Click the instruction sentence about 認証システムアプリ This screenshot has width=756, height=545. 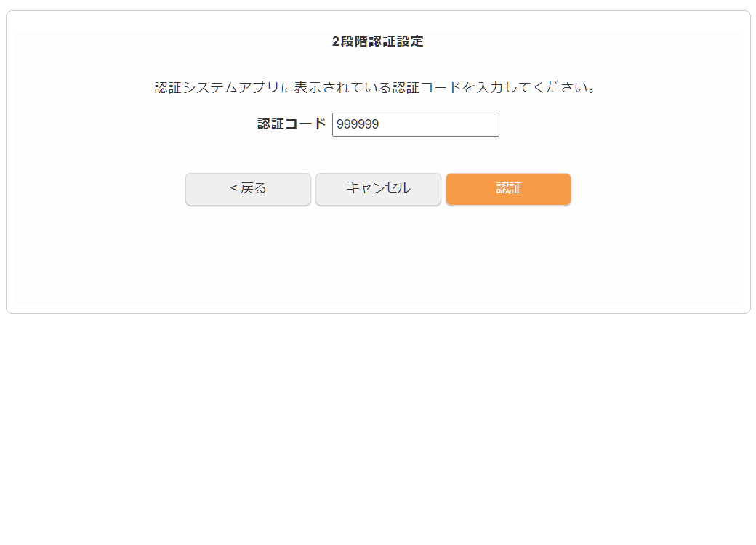click(376, 87)
